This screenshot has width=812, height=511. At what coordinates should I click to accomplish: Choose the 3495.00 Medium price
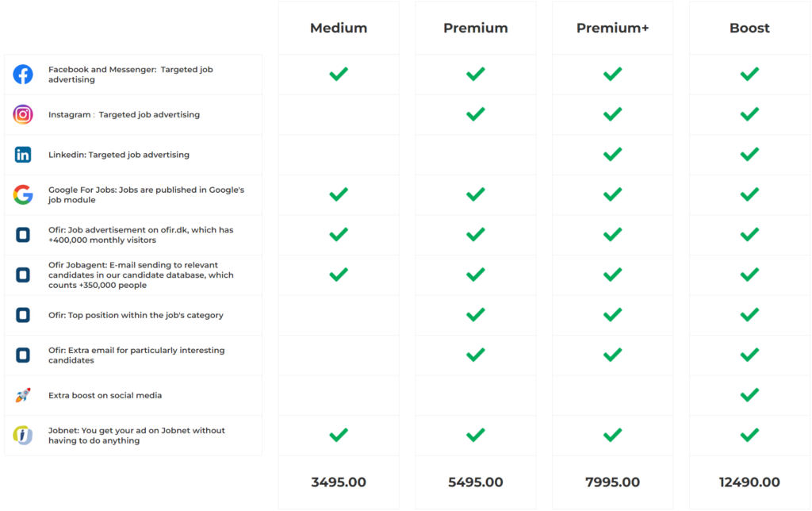click(339, 482)
